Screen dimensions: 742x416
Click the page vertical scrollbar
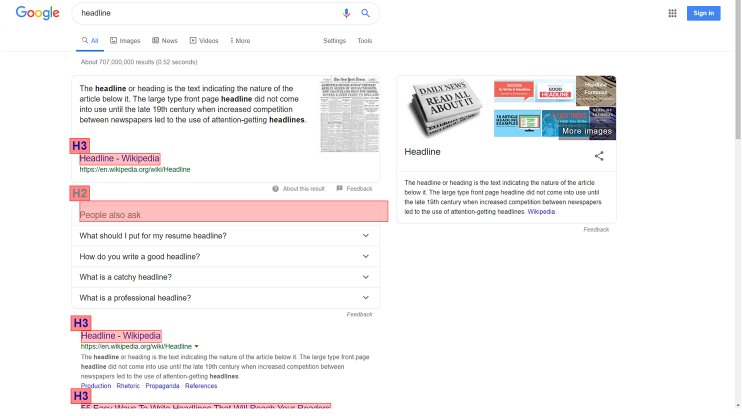point(738,70)
